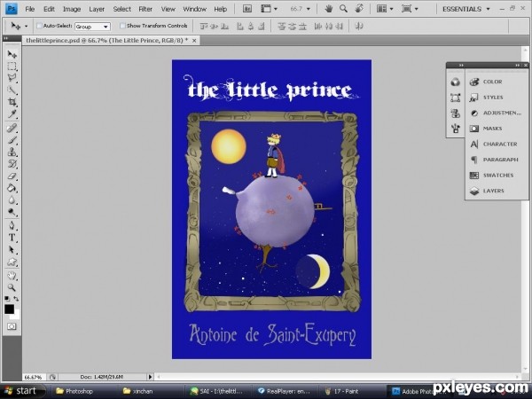
Task: Select the Blur tool
Action: point(12,199)
